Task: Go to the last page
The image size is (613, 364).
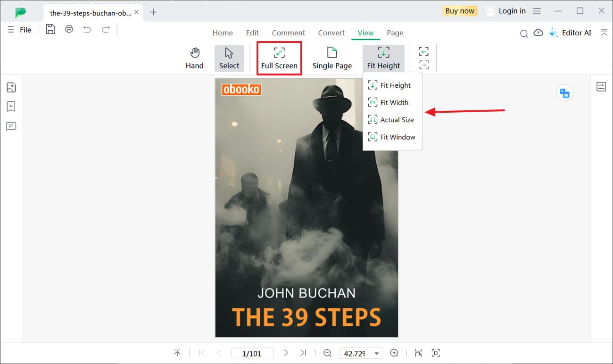Action: (x=303, y=353)
